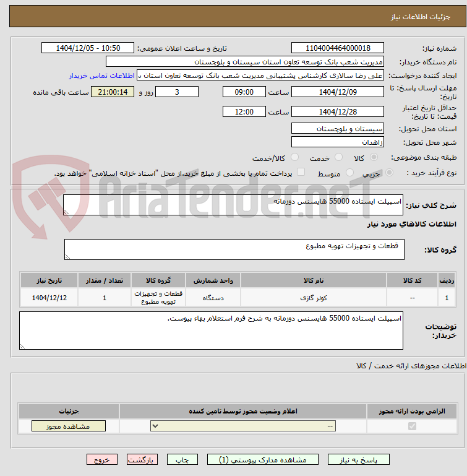Click the دستگاه unit cell
Screen dimensions: 467x476
tap(213, 298)
